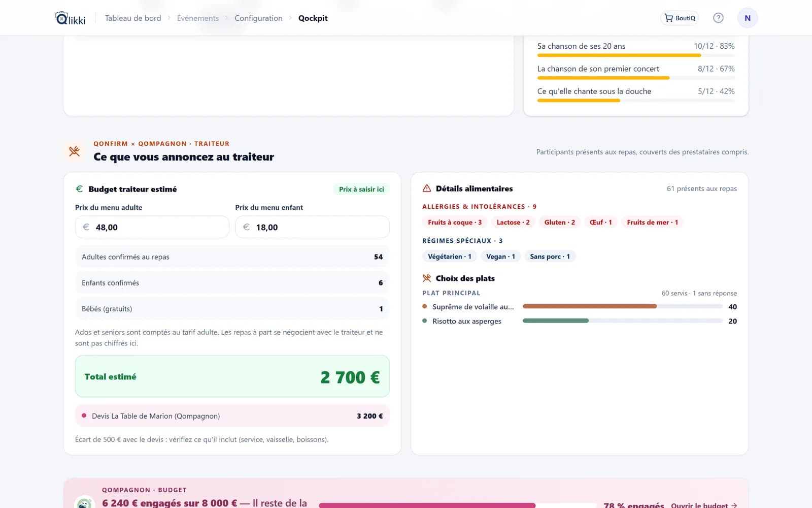Viewport: 812px width, 508px height.
Task: Select the Vegan · 1 tag
Action: tap(501, 257)
